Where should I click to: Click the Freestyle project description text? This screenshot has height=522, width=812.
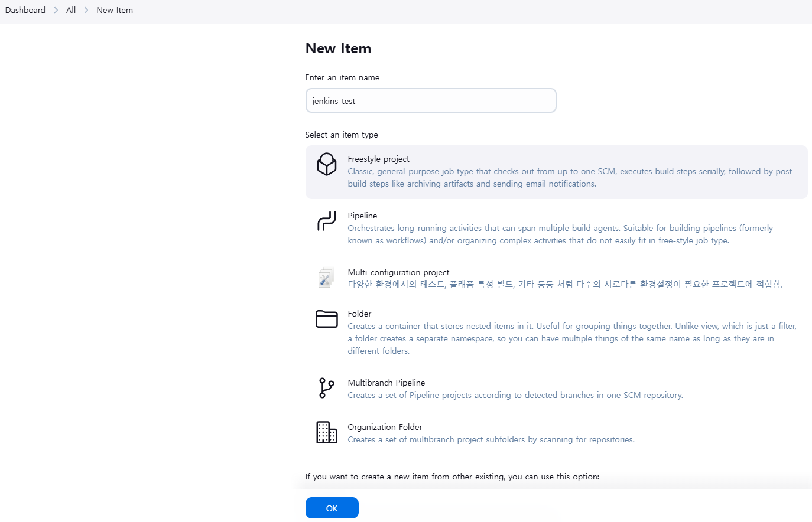click(571, 178)
